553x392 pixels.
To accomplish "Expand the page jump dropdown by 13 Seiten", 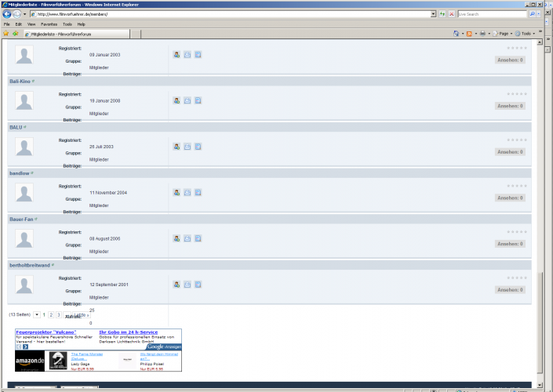I will (x=37, y=314).
